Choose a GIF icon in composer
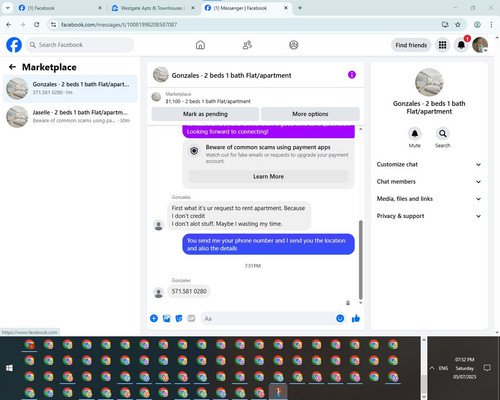Image resolution: width=500 pixels, height=400 pixels. click(191, 318)
